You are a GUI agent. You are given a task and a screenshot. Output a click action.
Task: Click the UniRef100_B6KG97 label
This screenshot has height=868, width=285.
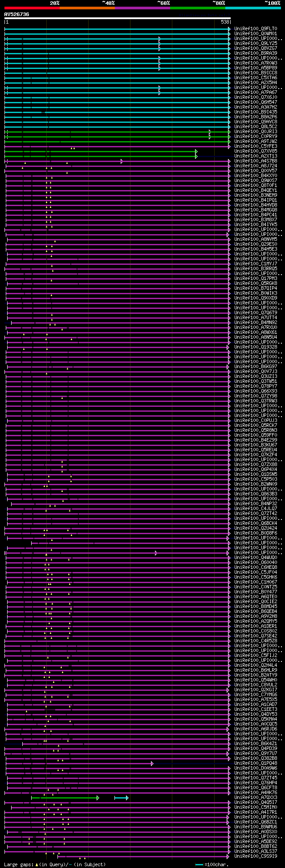256,366
